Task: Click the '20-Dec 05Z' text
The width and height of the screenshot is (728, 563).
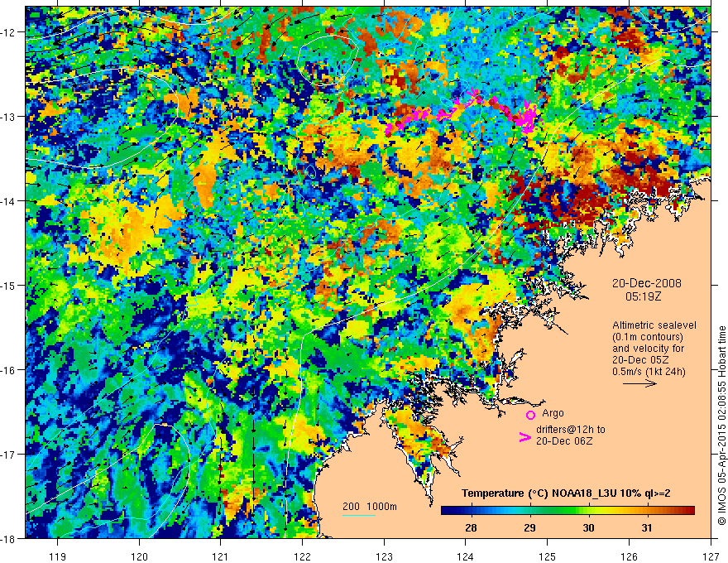Action: click(640, 360)
